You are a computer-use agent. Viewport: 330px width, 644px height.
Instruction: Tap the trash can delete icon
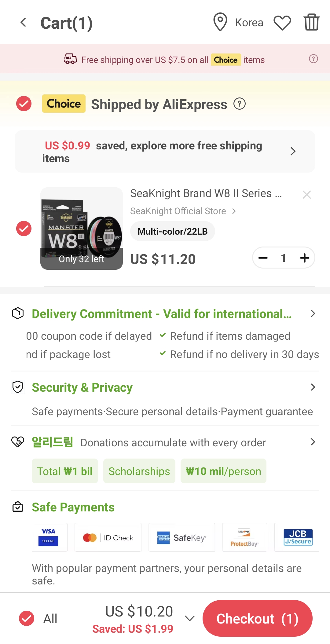(x=311, y=22)
